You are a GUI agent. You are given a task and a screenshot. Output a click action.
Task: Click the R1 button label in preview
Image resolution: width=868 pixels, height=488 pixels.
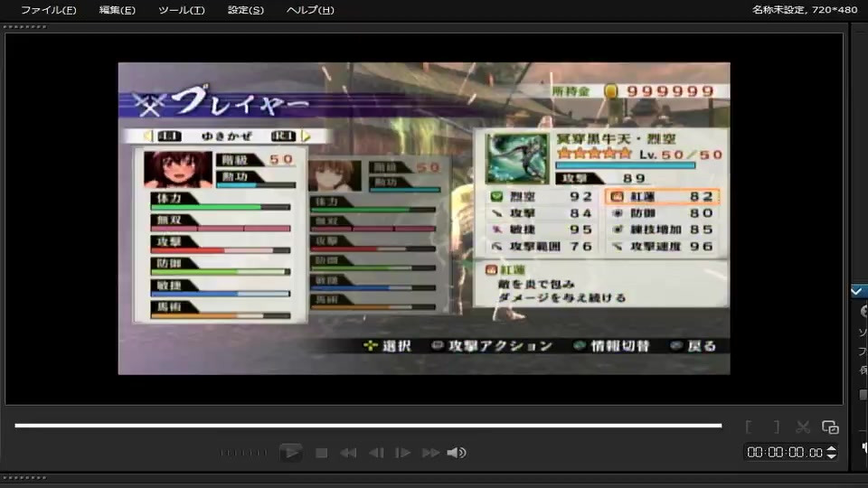coord(283,136)
